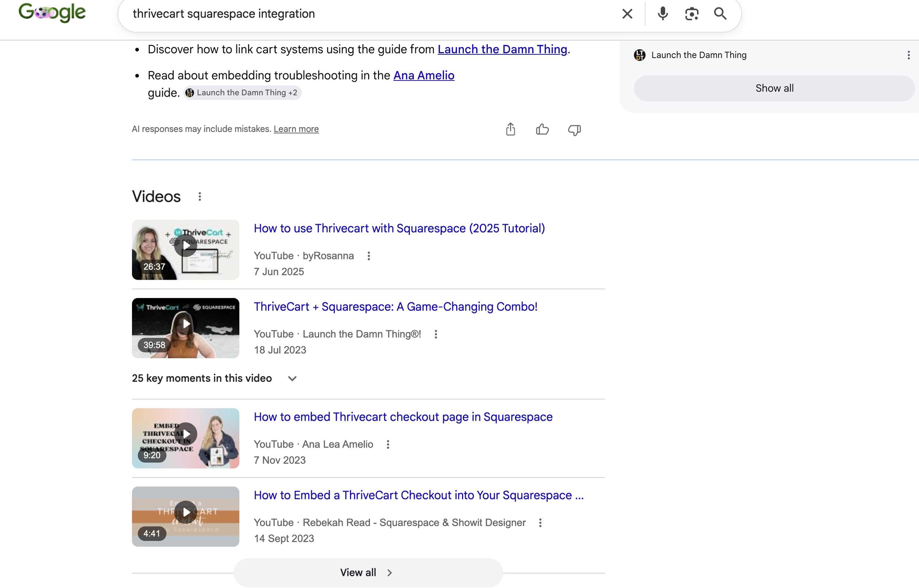Click the 'Launch the Damn Thing +2' source chip

pos(242,93)
